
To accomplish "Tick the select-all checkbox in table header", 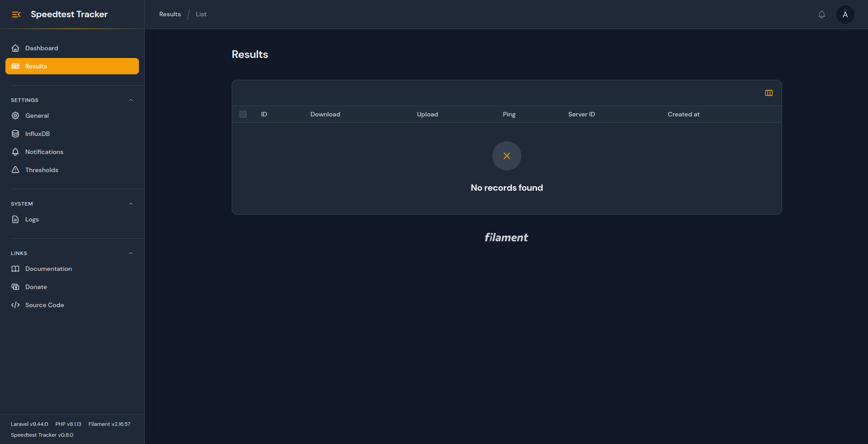I will 243,114.
